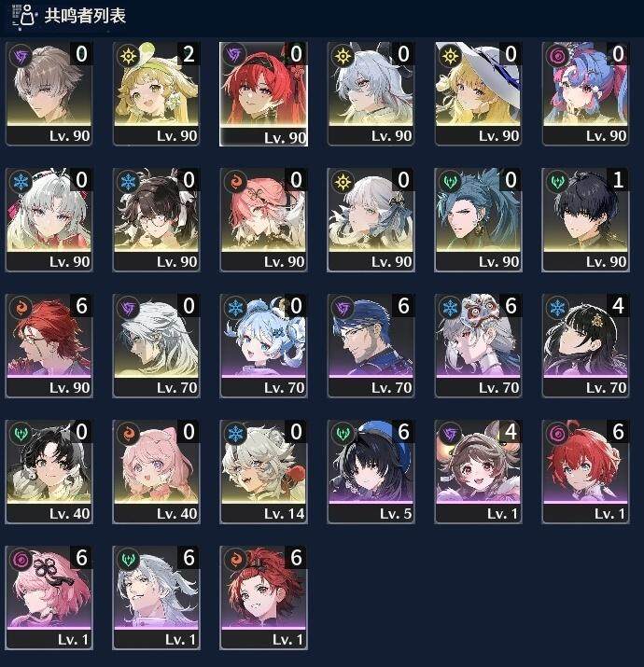Click the Fusion flame icon on the Lv. 40 pink-haired card

(x=128, y=434)
